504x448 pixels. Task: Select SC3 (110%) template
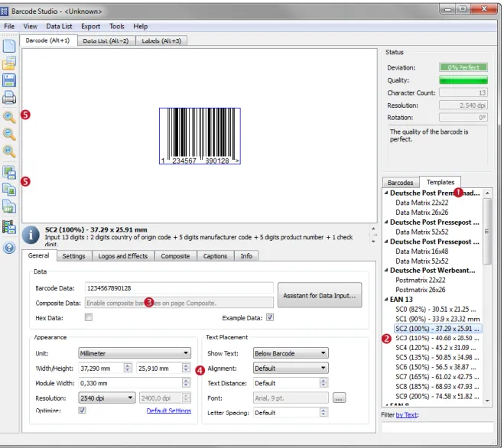click(x=437, y=338)
